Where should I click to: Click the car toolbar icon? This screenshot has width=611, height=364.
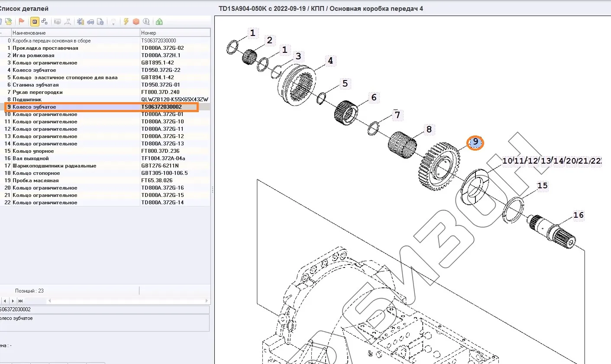point(91,22)
